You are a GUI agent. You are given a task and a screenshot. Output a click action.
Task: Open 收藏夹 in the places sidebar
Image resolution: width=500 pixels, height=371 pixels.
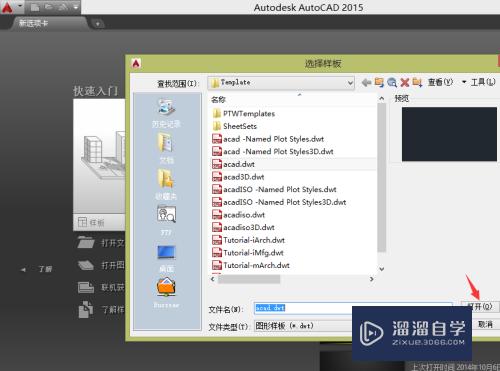coord(166,184)
